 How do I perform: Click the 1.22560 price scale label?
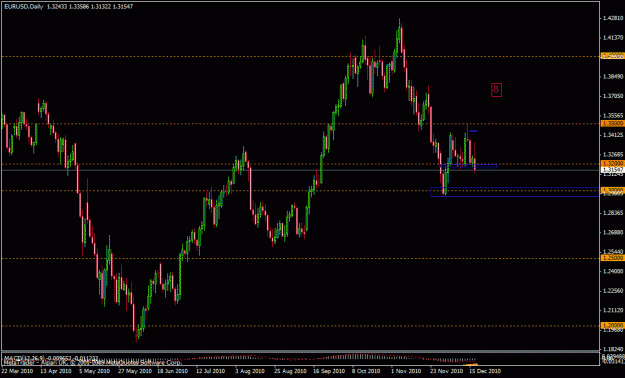(613, 291)
